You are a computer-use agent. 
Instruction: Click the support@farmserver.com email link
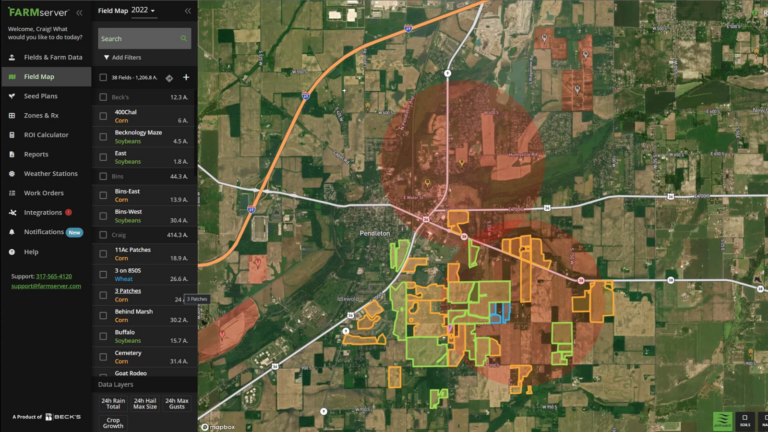tap(43, 285)
